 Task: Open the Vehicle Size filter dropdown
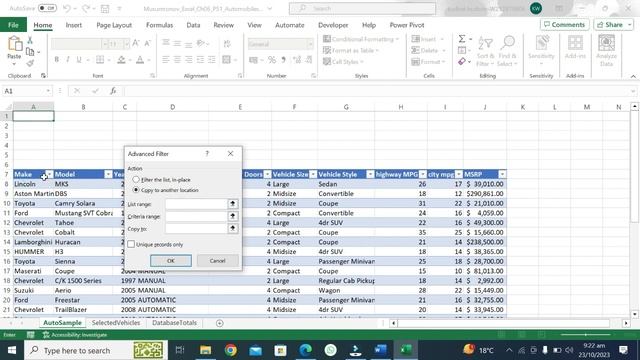(313, 174)
